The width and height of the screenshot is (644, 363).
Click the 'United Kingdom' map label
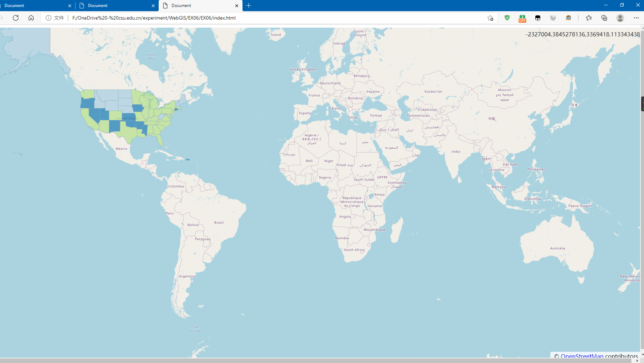[x=303, y=69]
